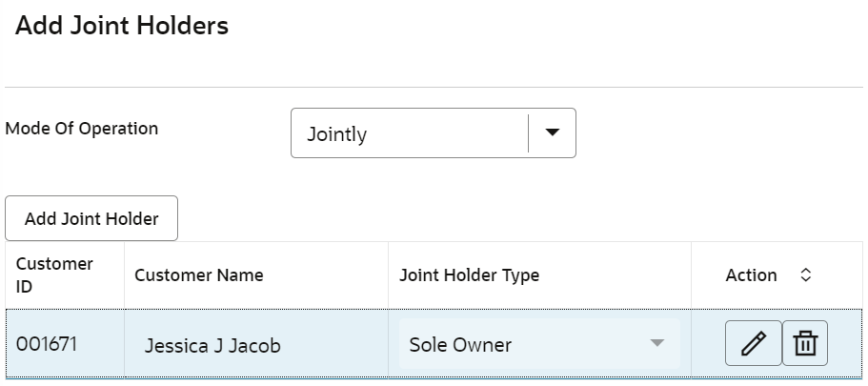This screenshot has height=386, width=868.
Task: Choose the Sole Owner value text
Action: tap(460, 344)
